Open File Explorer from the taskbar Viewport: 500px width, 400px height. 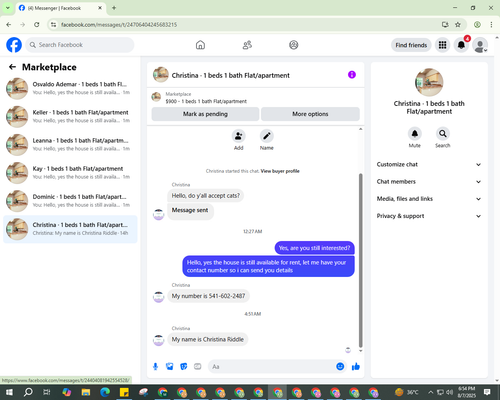tap(86, 392)
